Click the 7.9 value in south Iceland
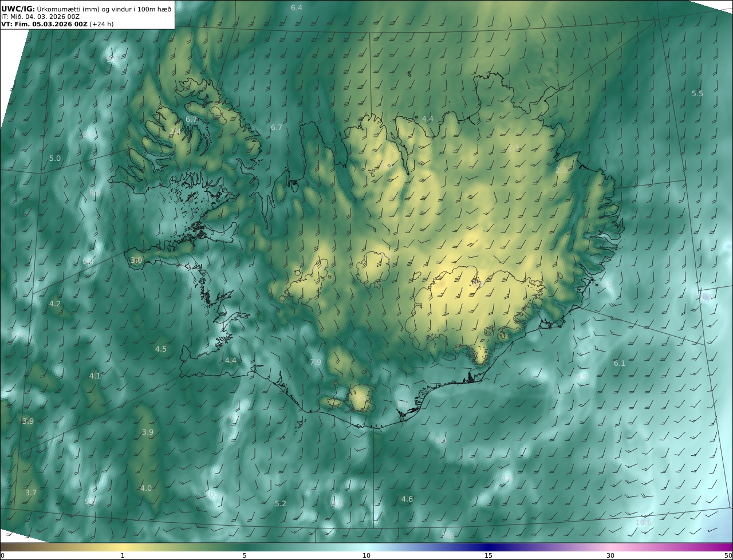Viewport: 733px width, 560px height. [x=316, y=362]
